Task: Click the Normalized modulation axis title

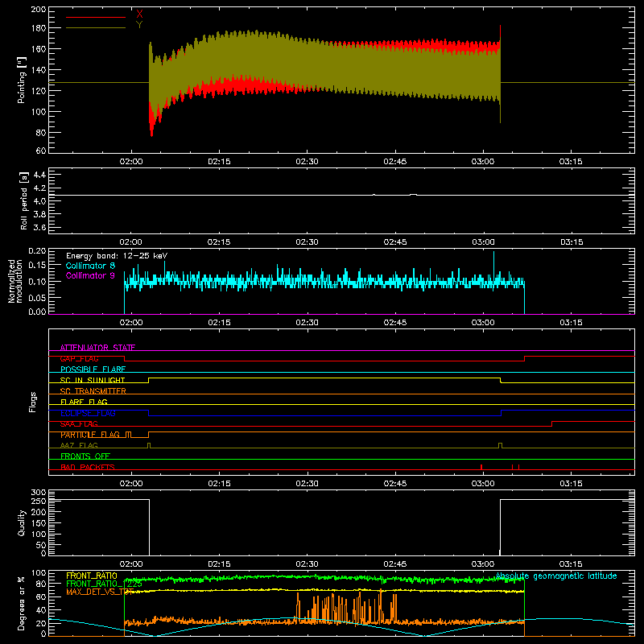Action: 15,281
